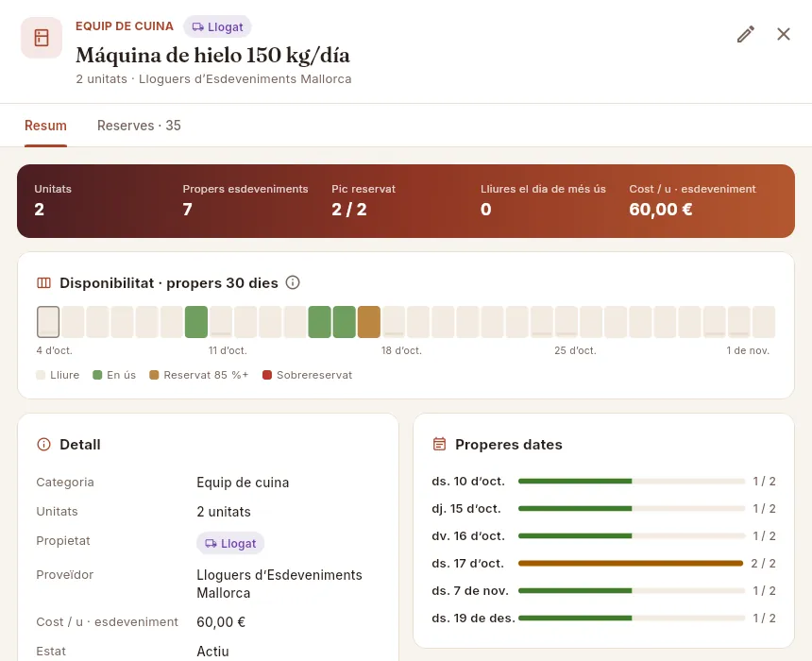Click the pencil edit icon
Screen dimensions: 812x661
[746, 34]
